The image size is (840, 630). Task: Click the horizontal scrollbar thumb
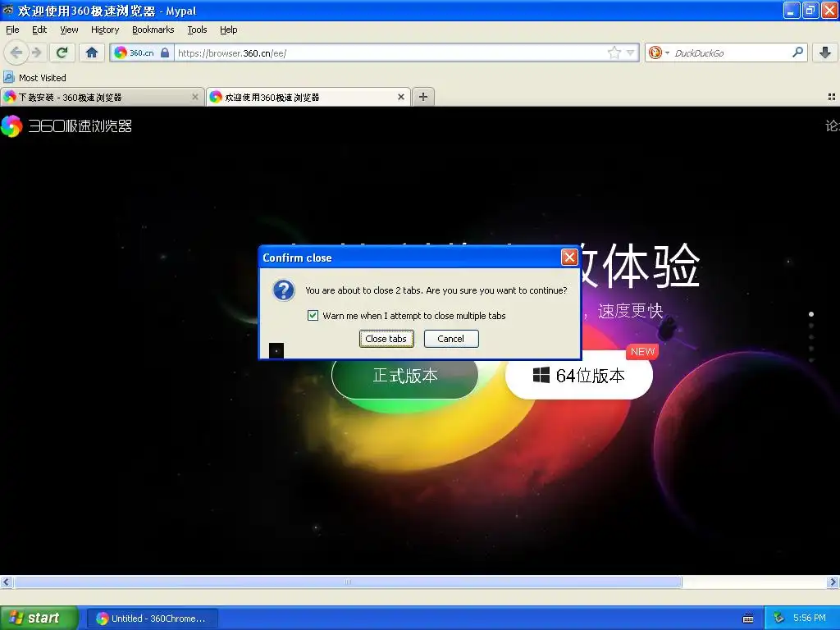click(x=348, y=582)
